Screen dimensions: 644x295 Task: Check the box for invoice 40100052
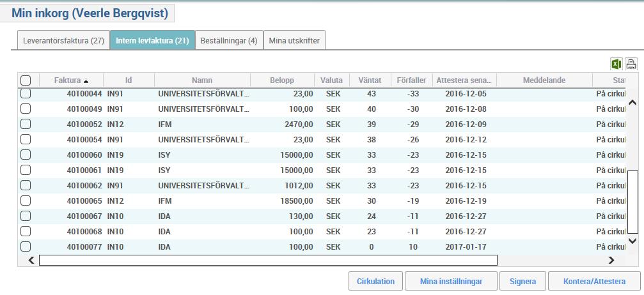pos(26,124)
